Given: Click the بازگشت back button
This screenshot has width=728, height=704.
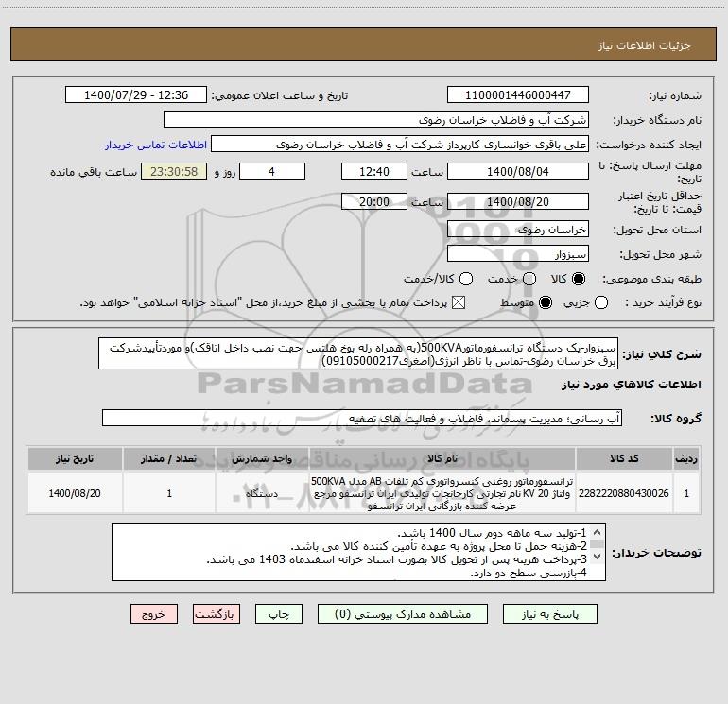Looking at the screenshot, I should pos(217,614).
